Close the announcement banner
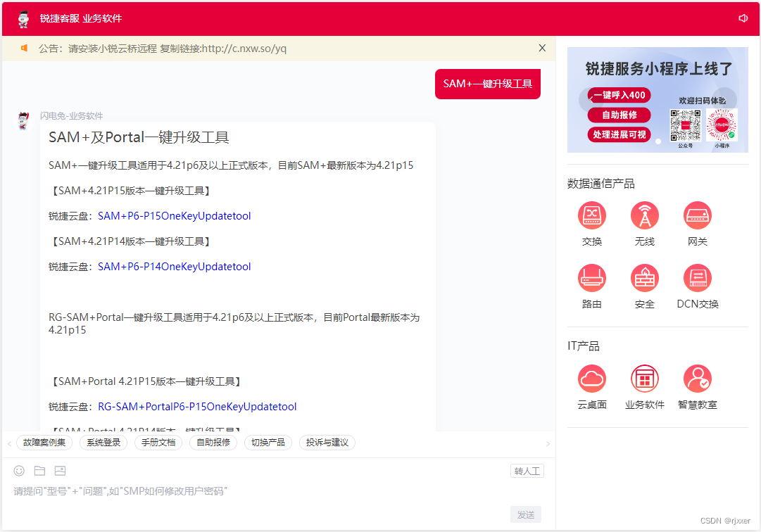Image resolution: width=761 pixels, height=532 pixels. click(x=542, y=48)
